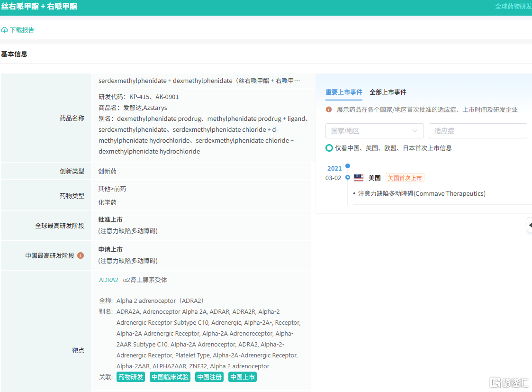Click the 批准上市 stage text
The width and height of the screenshot is (532, 392).
[x=110, y=219]
